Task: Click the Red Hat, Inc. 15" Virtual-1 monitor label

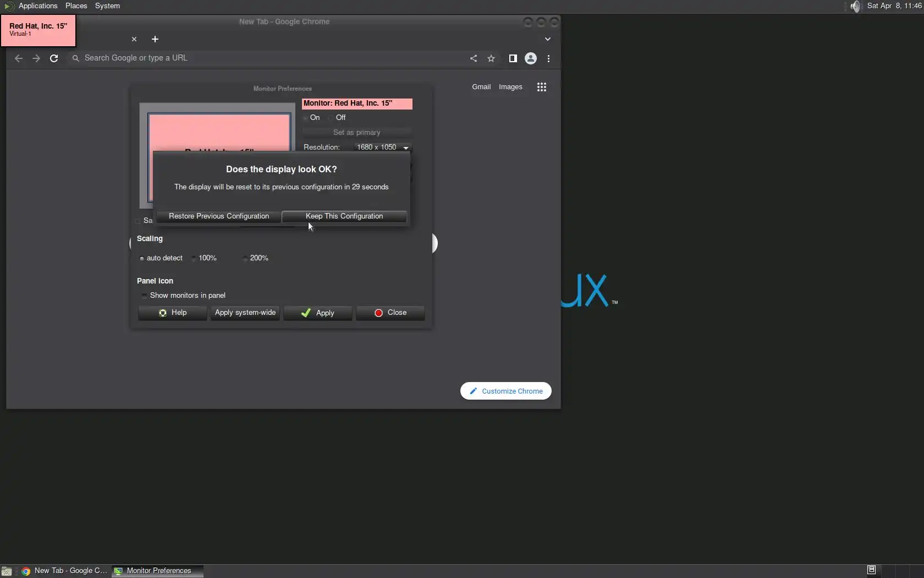Action: 38,30
